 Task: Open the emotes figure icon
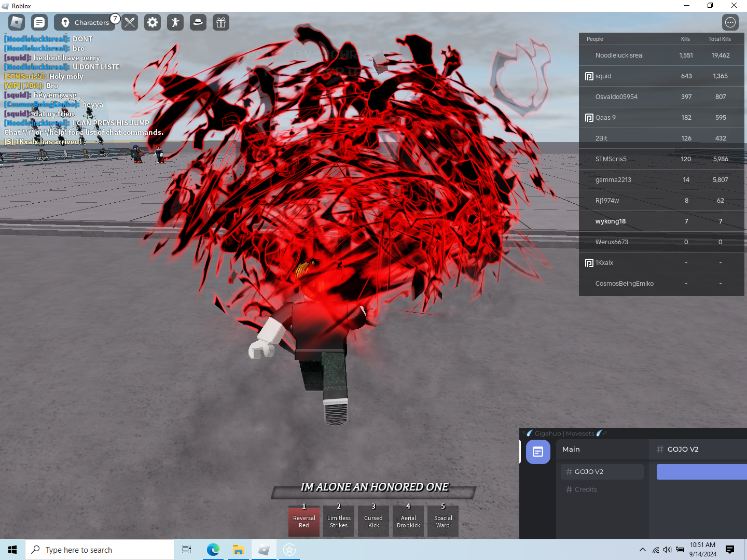175,22
